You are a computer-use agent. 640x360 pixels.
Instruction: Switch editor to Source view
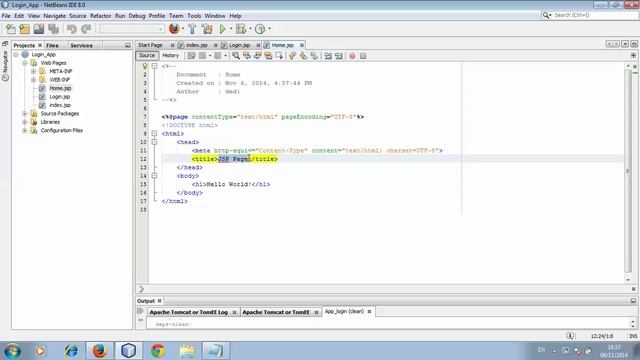[x=147, y=56]
